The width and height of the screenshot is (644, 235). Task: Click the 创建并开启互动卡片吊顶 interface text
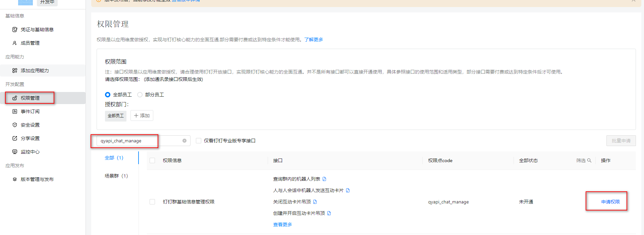299,213
